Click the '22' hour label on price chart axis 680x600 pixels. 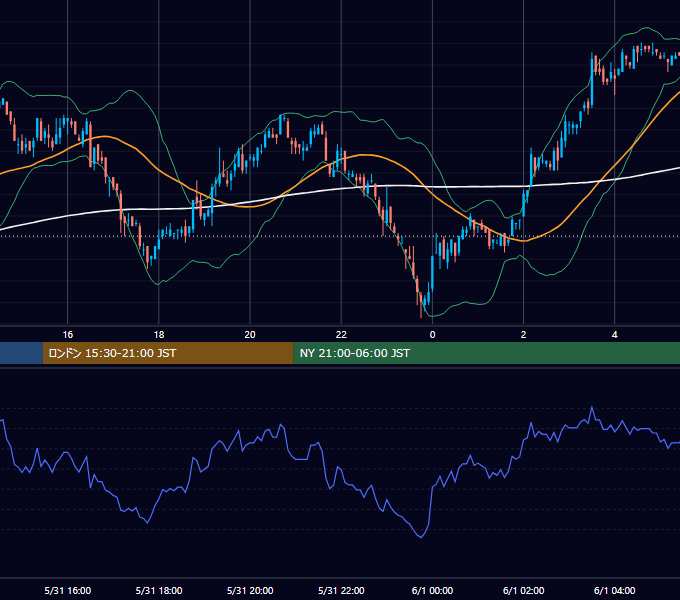pyautogui.click(x=341, y=335)
